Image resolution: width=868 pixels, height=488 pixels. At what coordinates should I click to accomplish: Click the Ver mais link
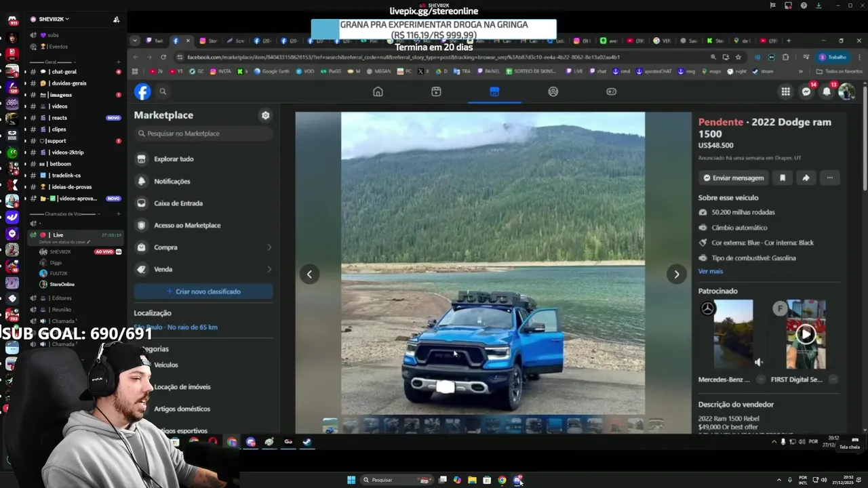click(711, 271)
